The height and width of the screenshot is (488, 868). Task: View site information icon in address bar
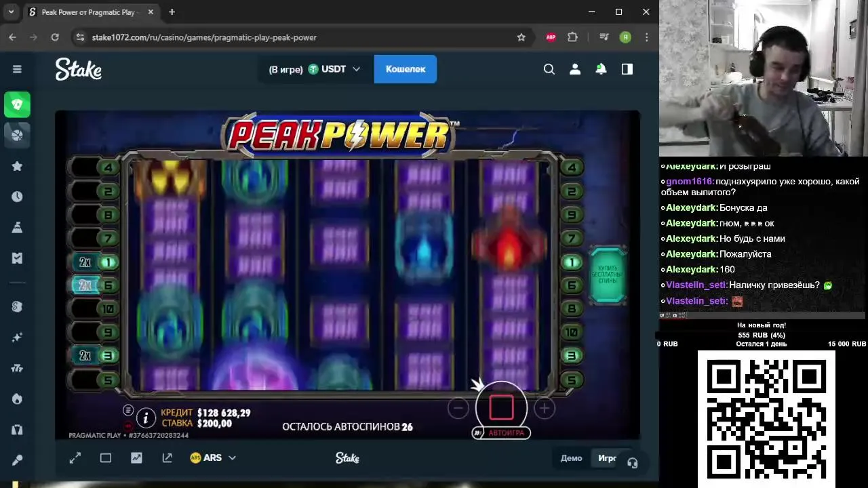tap(80, 37)
